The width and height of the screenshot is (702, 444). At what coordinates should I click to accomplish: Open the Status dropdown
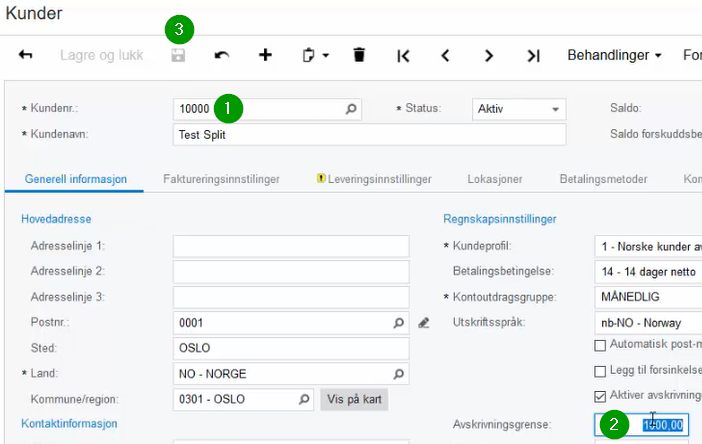555,108
